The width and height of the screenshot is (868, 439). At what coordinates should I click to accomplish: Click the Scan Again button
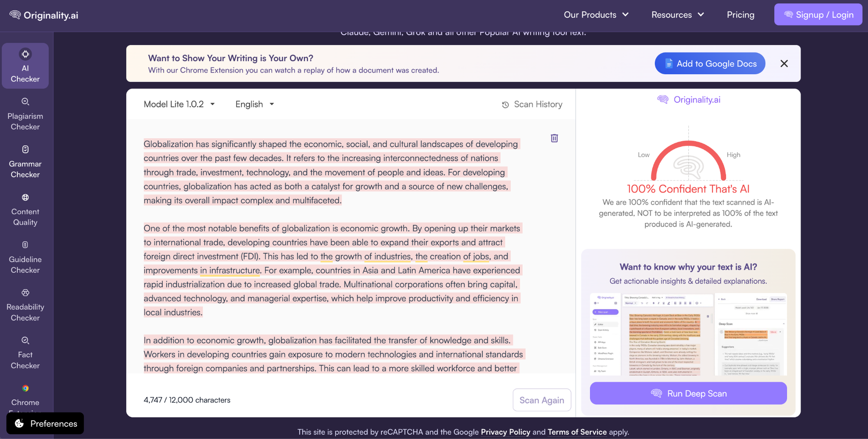[542, 400]
